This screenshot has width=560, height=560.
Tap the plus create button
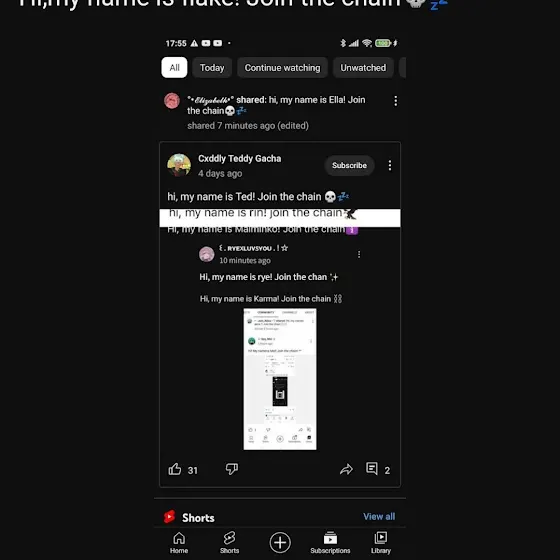280,542
